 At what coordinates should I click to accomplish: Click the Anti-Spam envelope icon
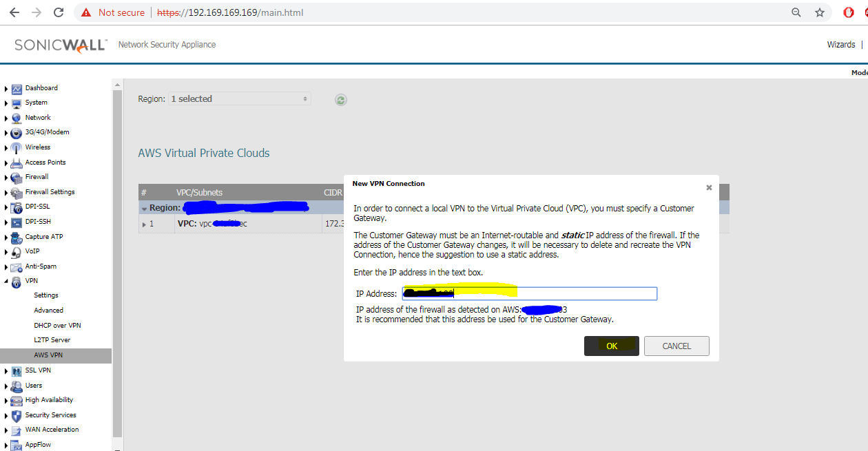(x=17, y=267)
